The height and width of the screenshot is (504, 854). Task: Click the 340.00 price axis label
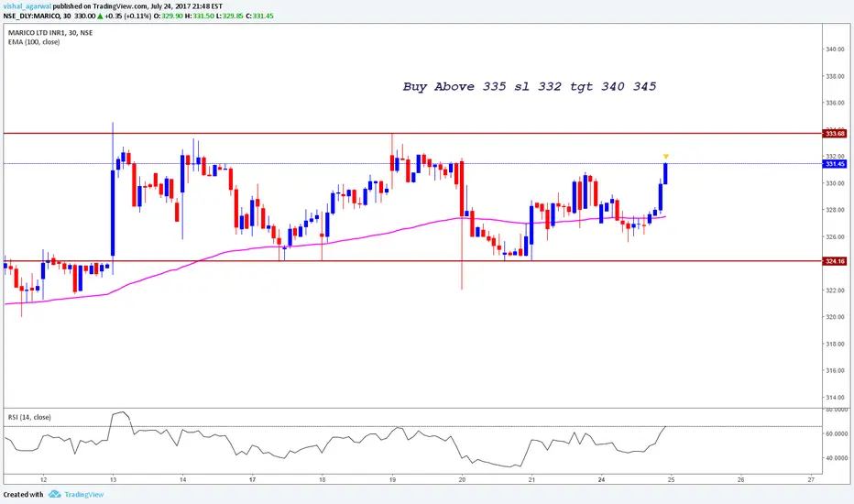835,49
